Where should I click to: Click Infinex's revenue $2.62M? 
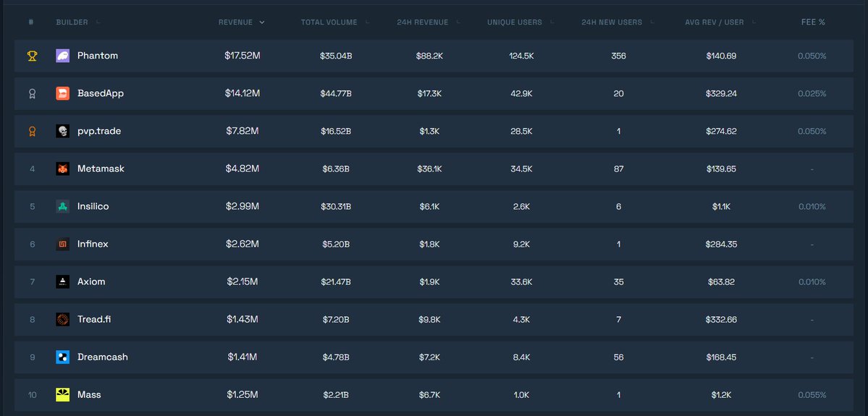point(242,244)
